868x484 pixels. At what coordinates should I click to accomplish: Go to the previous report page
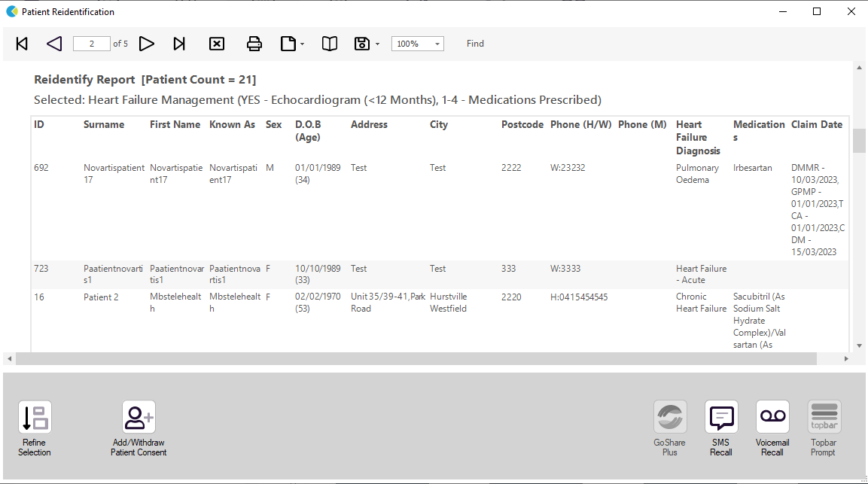pos(54,44)
